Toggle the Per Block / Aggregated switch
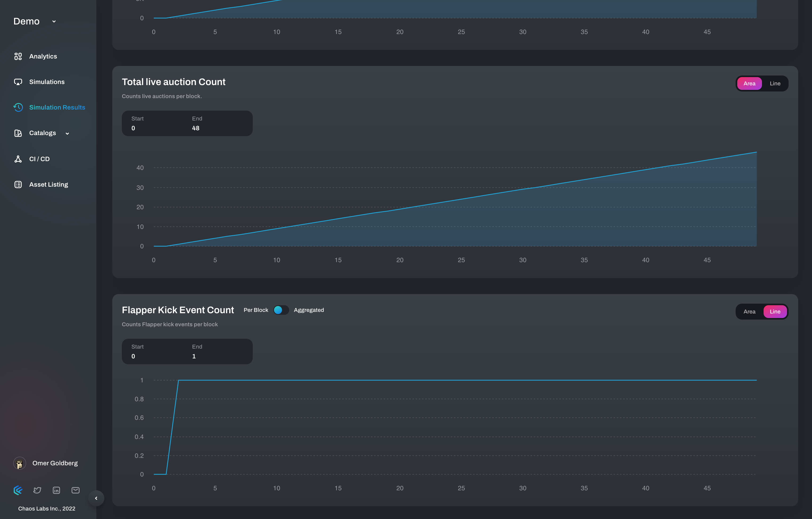Image resolution: width=812 pixels, height=519 pixels. tap(281, 310)
